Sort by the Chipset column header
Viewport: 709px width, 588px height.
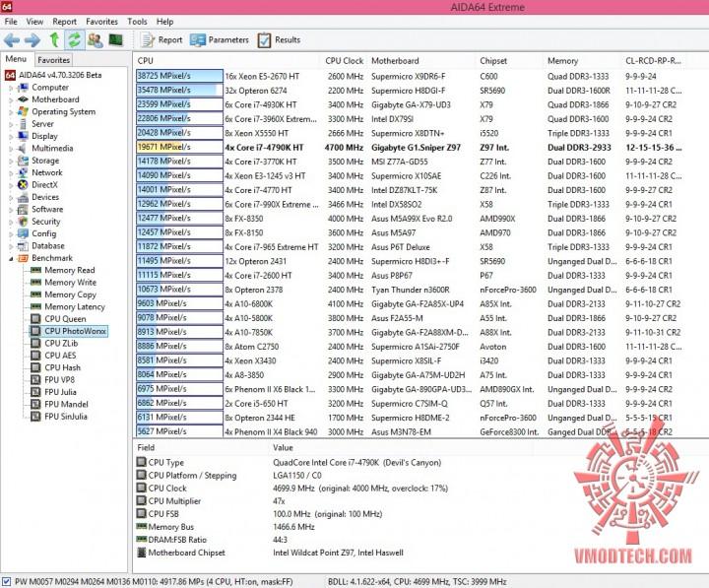pyautogui.click(x=509, y=61)
